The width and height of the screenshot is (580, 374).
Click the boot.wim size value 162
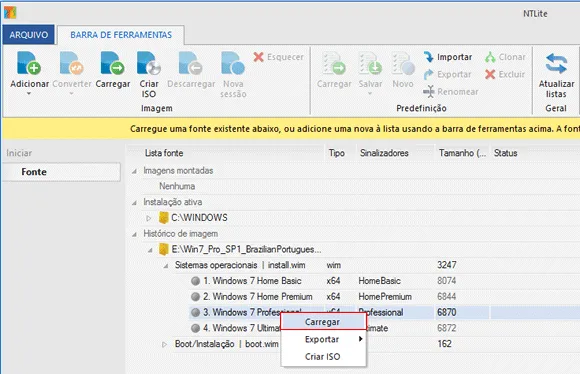(x=444, y=344)
